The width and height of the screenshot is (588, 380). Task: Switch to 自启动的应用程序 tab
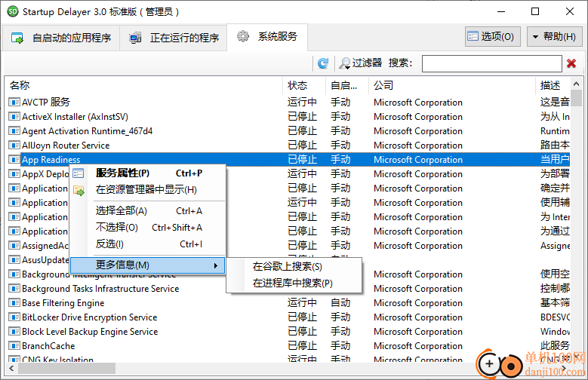pyautogui.click(x=61, y=38)
